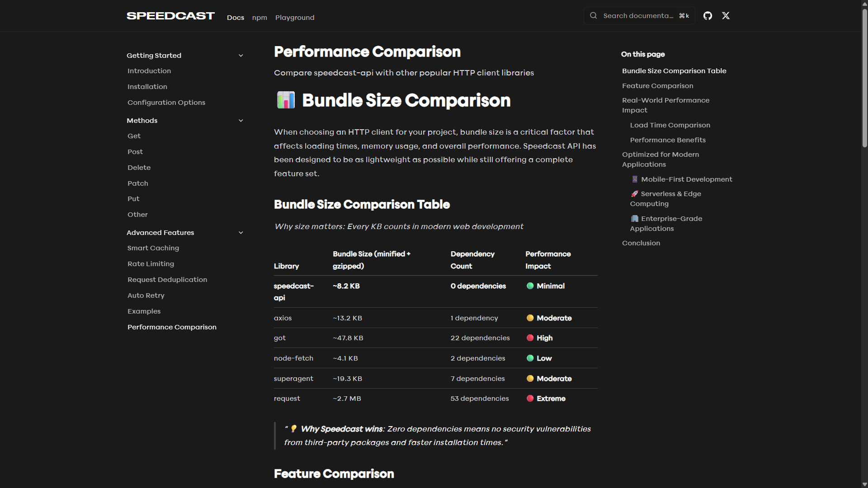This screenshot has width=868, height=488.
Task: Click the yellow Moderate dot in axios row
Action: [x=530, y=318]
